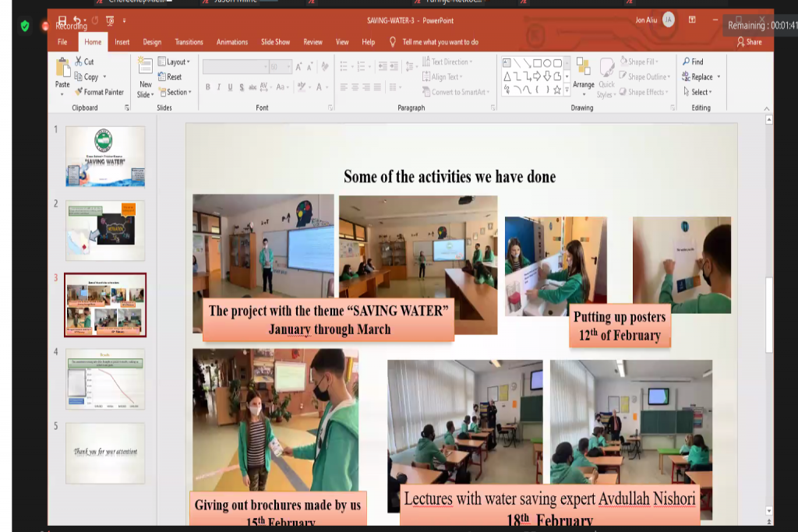Click the Reset slide icon
Image resolution: width=798 pixels, height=532 pixels.
coord(162,77)
